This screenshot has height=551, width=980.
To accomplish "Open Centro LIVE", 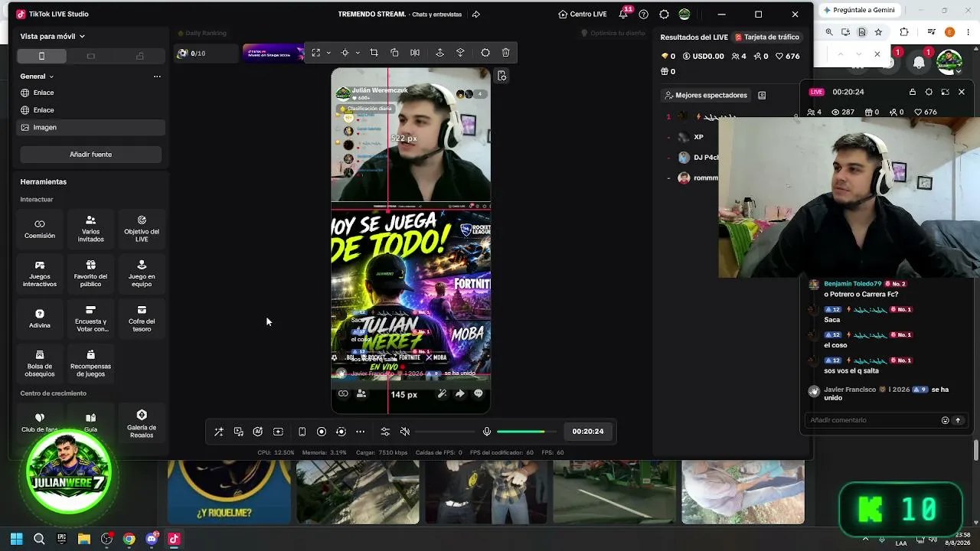I will coord(583,14).
